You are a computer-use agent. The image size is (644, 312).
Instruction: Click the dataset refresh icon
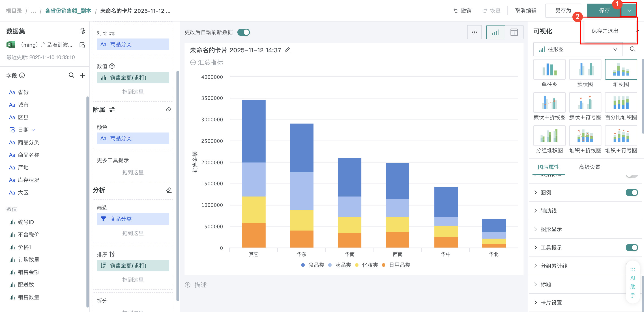point(82,31)
